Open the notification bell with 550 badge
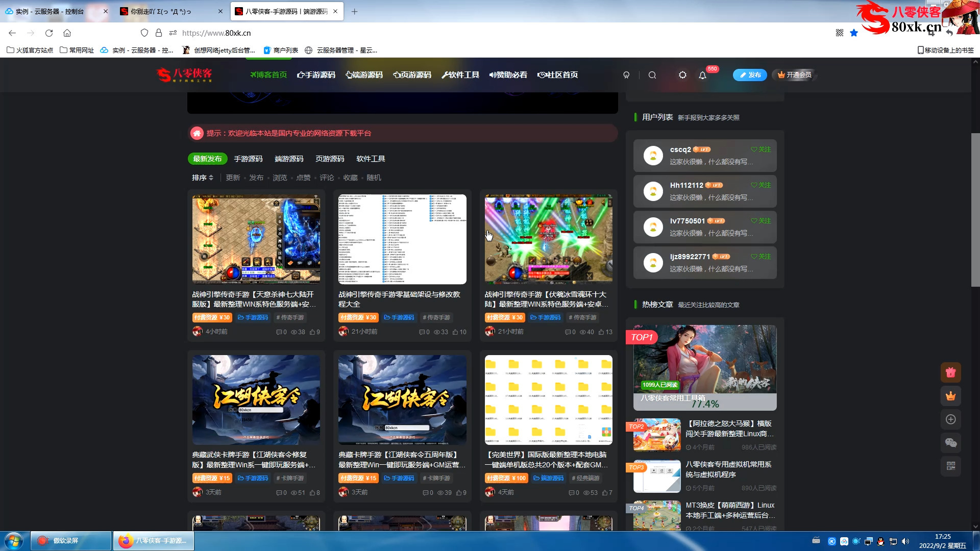The height and width of the screenshot is (551, 980). (x=702, y=75)
